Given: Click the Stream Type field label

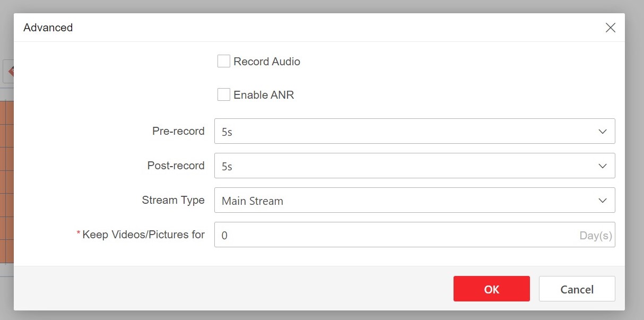Looking at the screenshot, I should tap(173, 200).
